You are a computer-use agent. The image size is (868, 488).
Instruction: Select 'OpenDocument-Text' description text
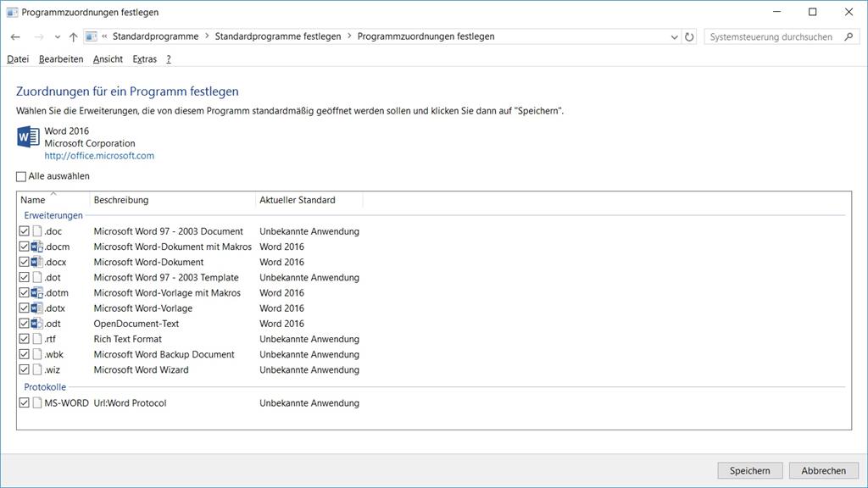pyautogui.click(x=136, y=324)
